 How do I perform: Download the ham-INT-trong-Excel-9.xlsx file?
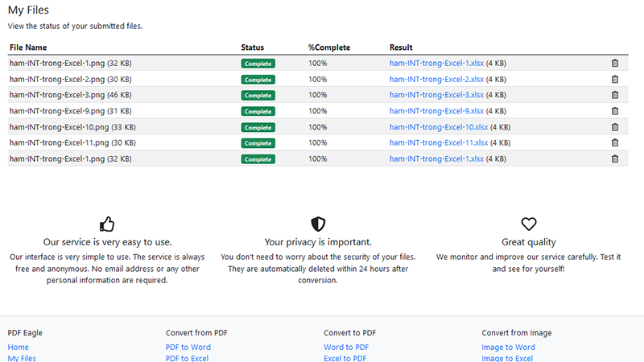click(x=436, y=111)
